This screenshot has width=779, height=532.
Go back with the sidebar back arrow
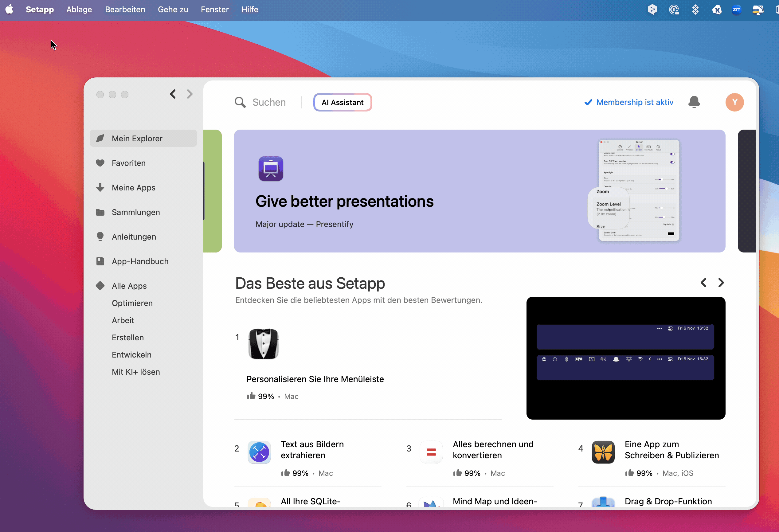click(173, 94)
